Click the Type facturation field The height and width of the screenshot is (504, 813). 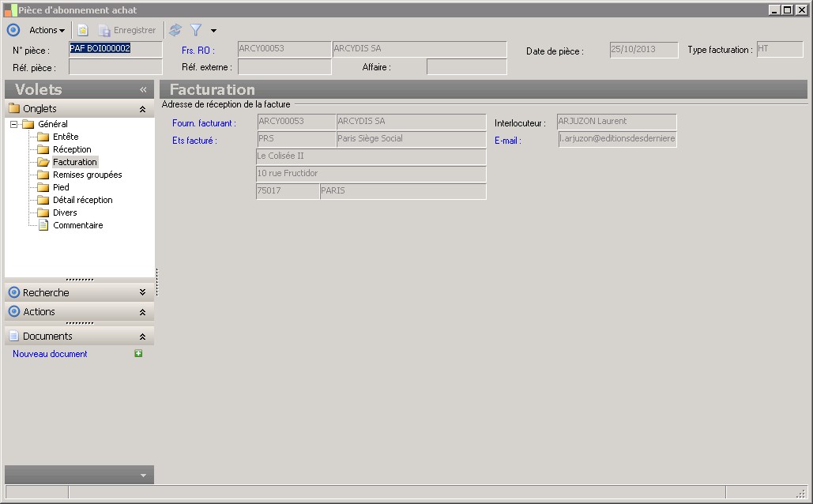point(780,49)
